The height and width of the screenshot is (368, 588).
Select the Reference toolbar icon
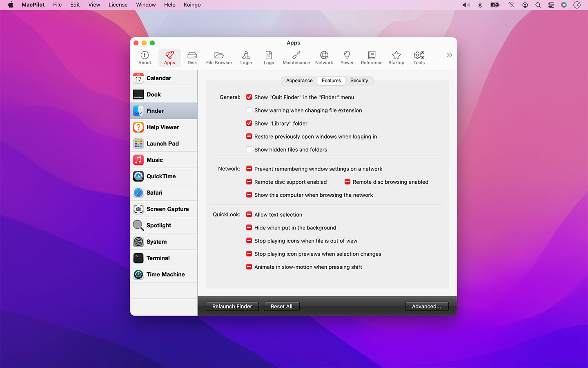(371, 58)
